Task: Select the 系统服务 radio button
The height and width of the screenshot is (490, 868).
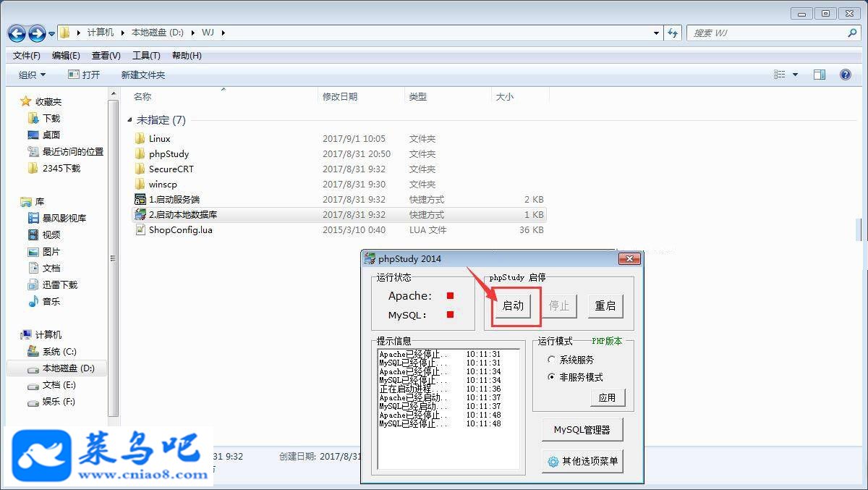Action: click(x=552, y=360)
